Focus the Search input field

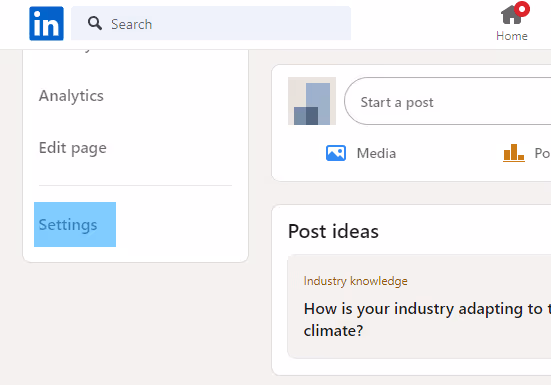click(211, 23)
